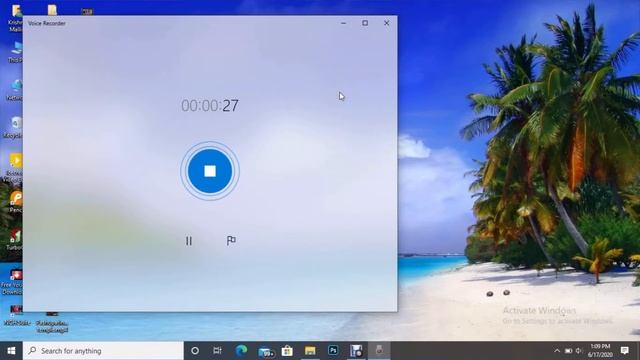Image resolution: width=640 pixels, height=360 pixels.
Task: Launch Microsoft Edge from the taskbar
Action: pyautogui.click(x=241, y=351)
